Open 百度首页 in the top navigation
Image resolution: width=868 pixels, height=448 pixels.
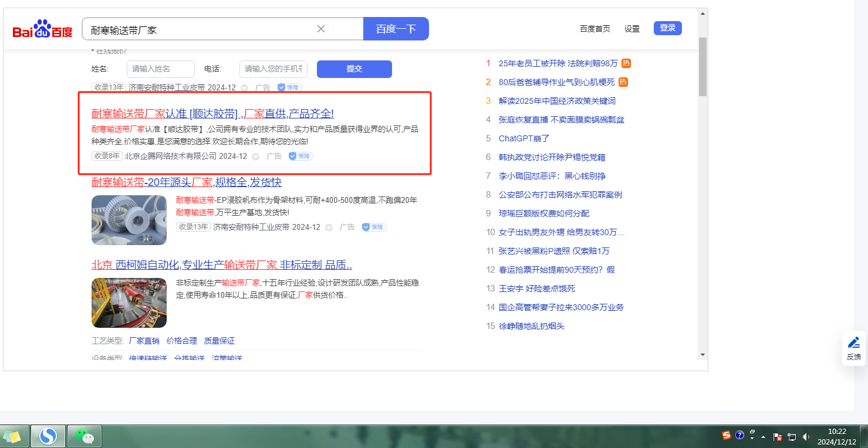pos(595,29)
